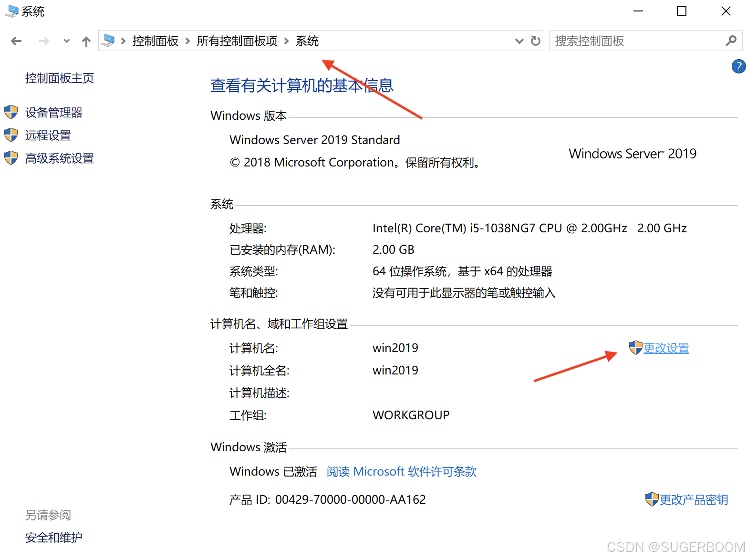This screenshot has height=560, width=747.
Task: Select the 所有控制面板项 breadcrumb
Action: pyautogui.click(x=237, y=41)
